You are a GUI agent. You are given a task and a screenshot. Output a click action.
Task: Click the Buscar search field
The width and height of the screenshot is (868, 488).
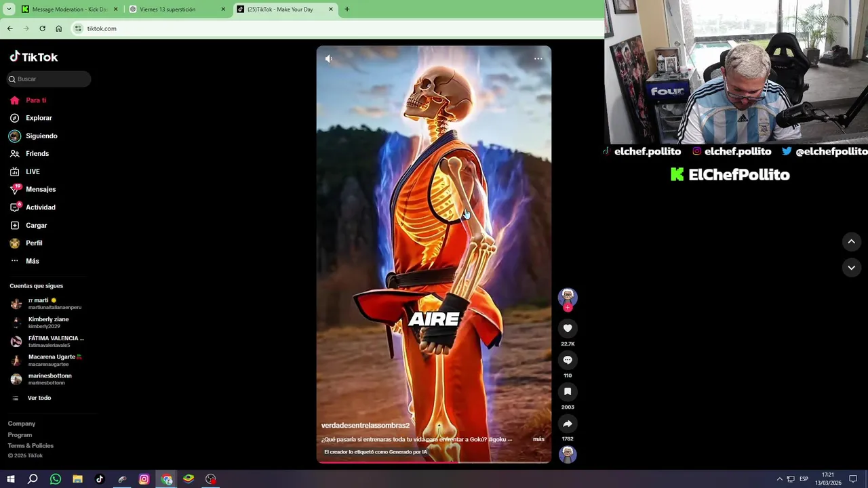[48, 79]
